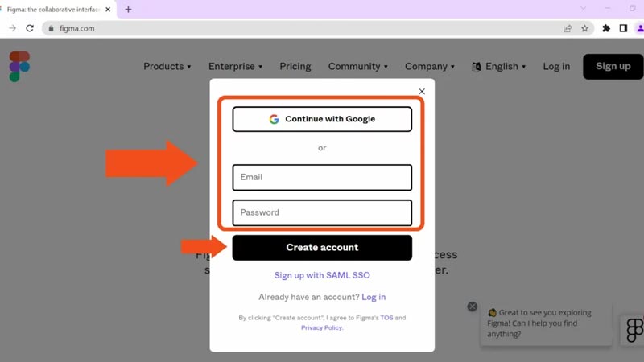Open the browser extensions puzzle icon
The image size is (644, 362).
pos(606,28)
